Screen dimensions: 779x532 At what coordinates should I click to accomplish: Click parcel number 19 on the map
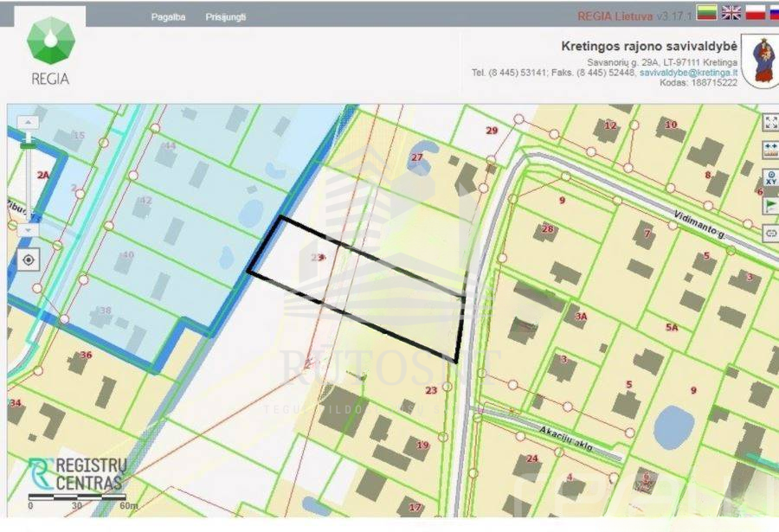(x=422, y=445)
